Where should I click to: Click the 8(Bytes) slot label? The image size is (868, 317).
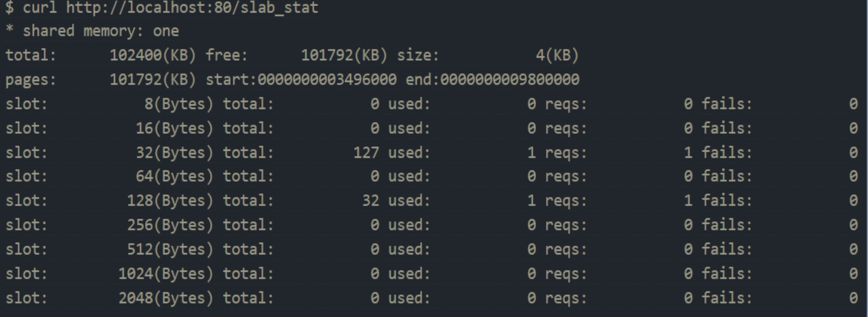click(x=178, y=104)
